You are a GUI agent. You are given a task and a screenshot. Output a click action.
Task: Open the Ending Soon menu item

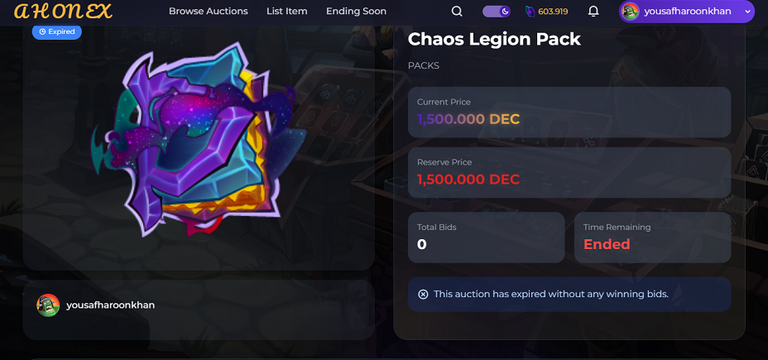[356, 11]
